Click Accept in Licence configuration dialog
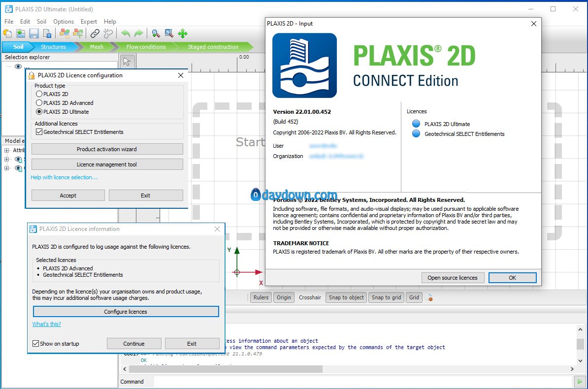Viewport: 588px width, 389px height. tap(68, 195)
